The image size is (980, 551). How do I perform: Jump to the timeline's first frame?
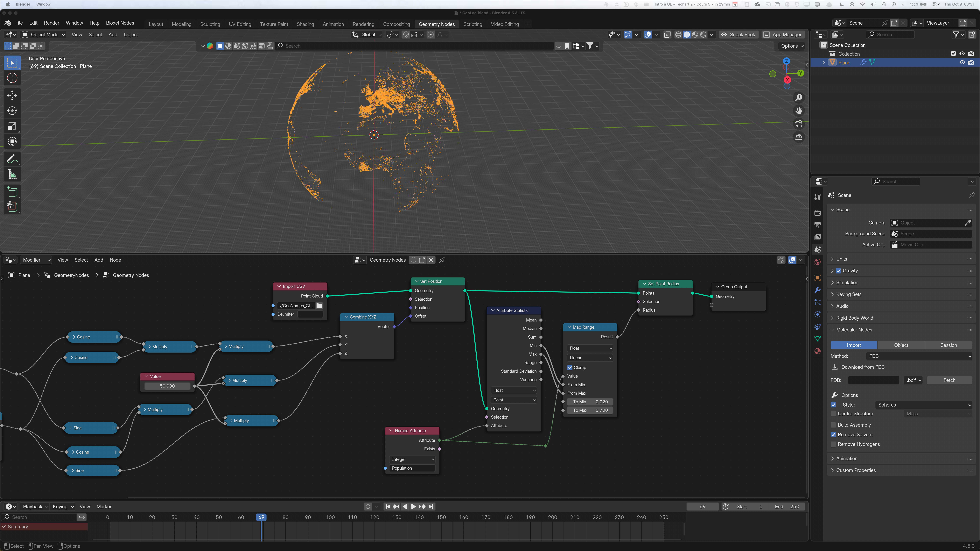coord(387,507)
